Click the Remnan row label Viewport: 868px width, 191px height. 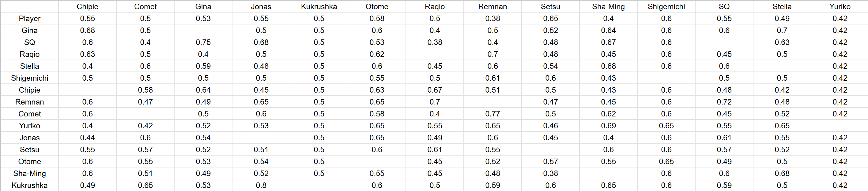pyautogui.click(x=30, y=102)
